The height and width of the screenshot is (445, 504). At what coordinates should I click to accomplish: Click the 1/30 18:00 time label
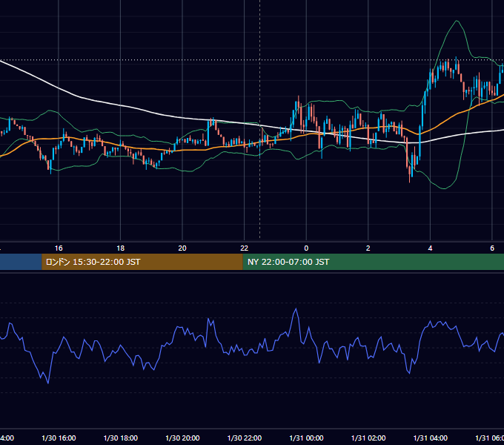[x=121, y=438]
